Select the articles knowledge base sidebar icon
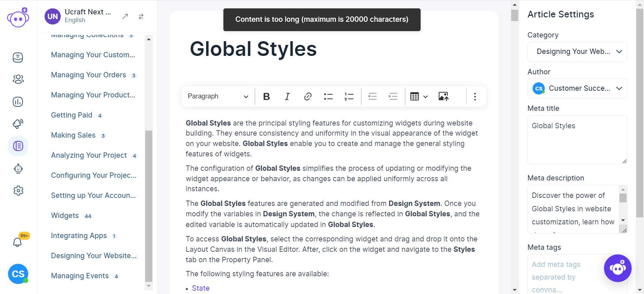This screenshot has width=644, height=294. (18, 146)
